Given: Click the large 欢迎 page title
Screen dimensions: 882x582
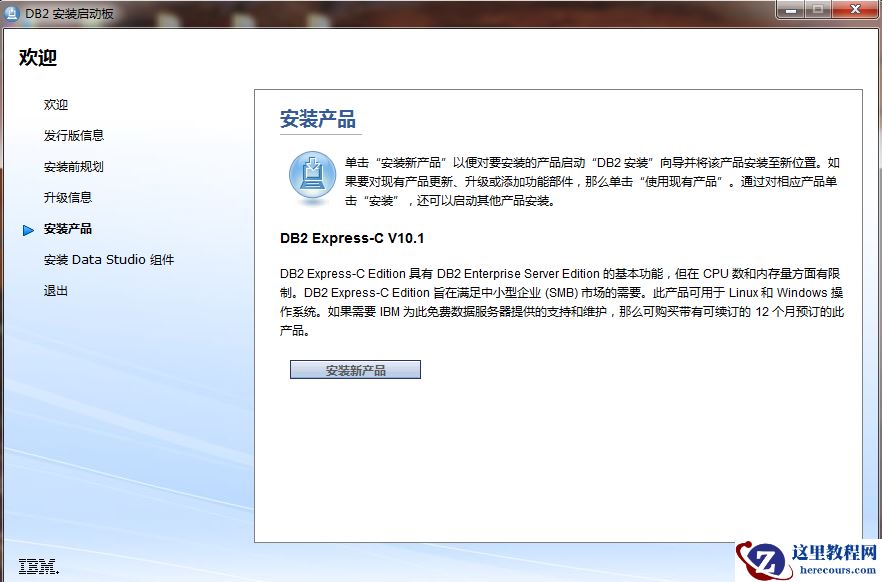Looking at the screenshot, I should 38,57.
